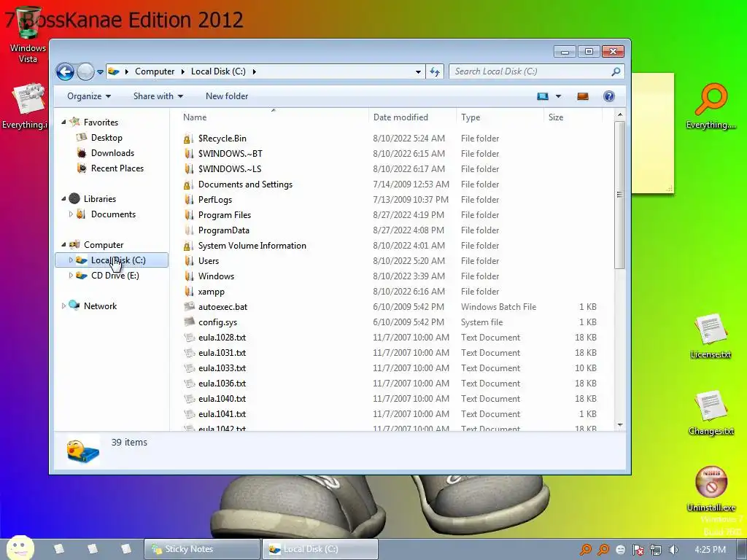Click the refresh button beside address bar

coord(435,71)
